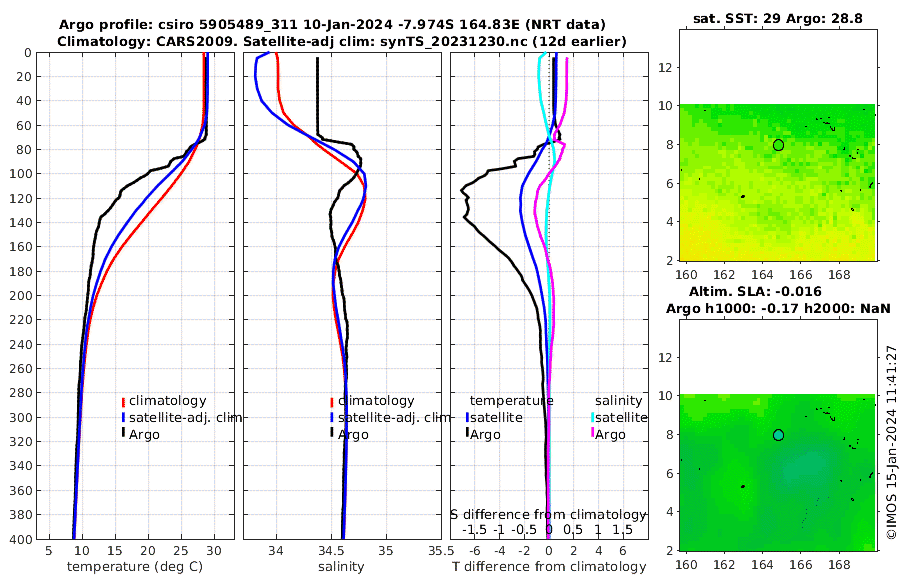Screen dimensions: 900x580
Task: Click black Argo legend marker in temperature plot
Action: coord(123,434)
